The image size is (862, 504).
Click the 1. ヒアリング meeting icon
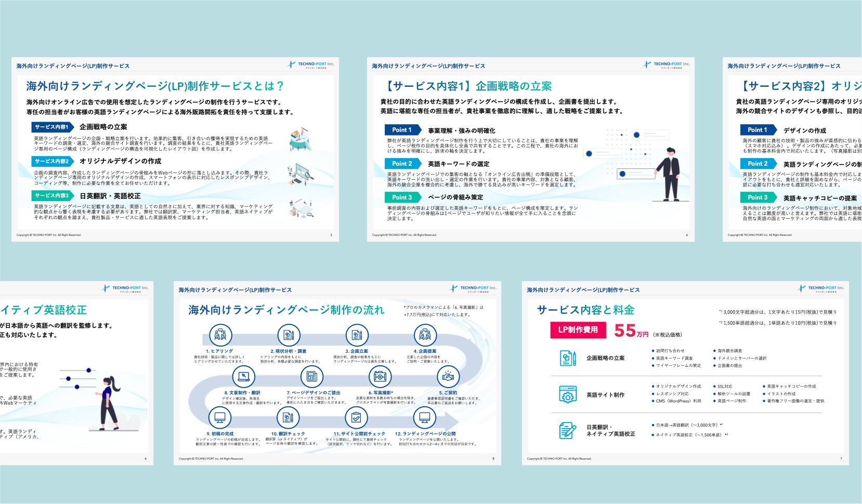[220, 335]
